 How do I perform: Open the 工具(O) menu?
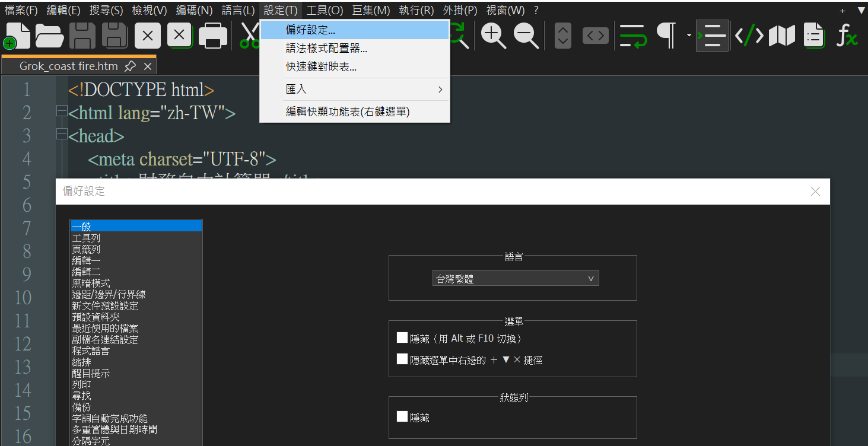tap(325, 10)
